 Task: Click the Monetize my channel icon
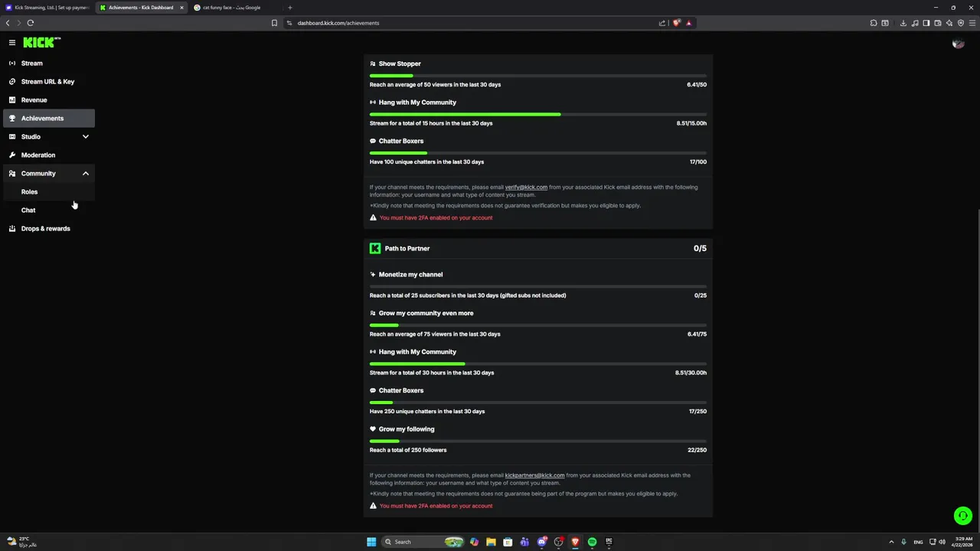373,275
